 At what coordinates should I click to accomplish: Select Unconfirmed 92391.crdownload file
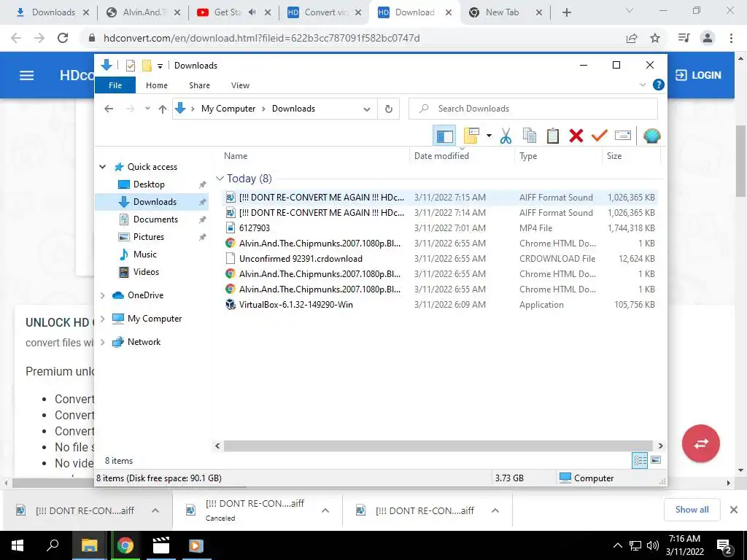tap(439, 259)
